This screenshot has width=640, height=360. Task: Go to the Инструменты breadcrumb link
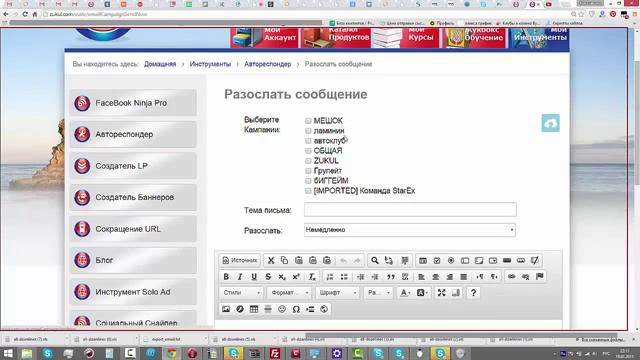click(210, 64)
